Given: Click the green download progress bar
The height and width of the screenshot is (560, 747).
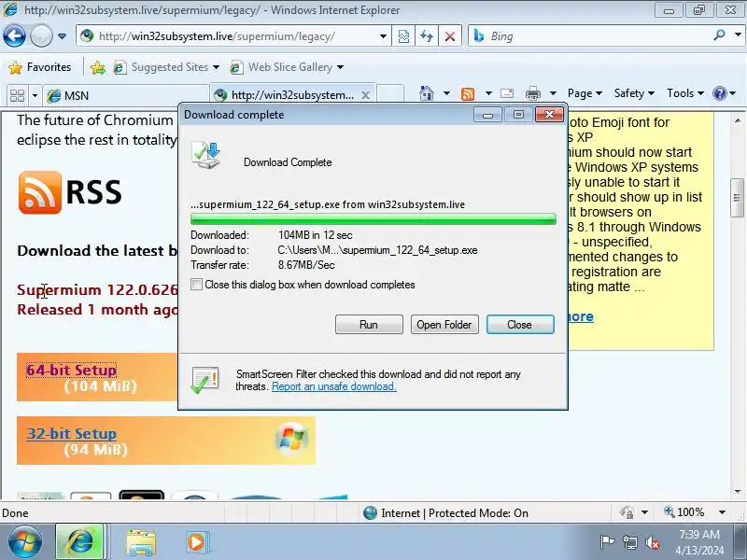Looking at the screenshot, I should (x=373, y=219).
